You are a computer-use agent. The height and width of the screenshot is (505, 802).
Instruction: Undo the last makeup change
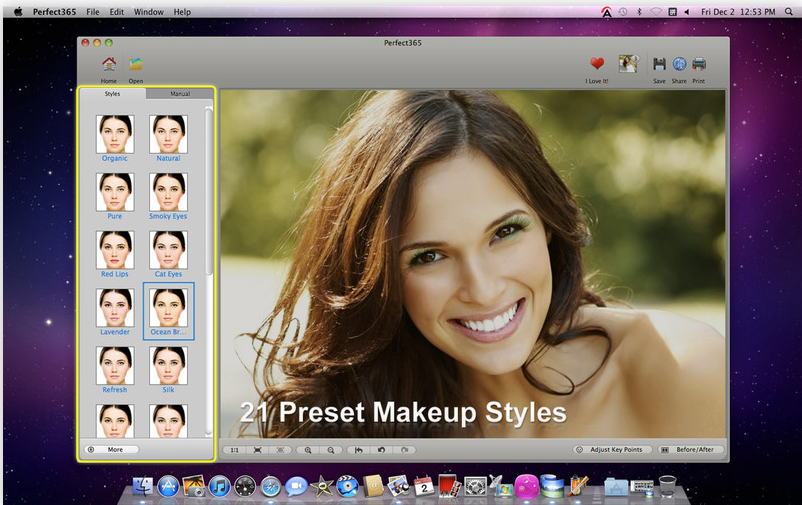coord(382,450)
